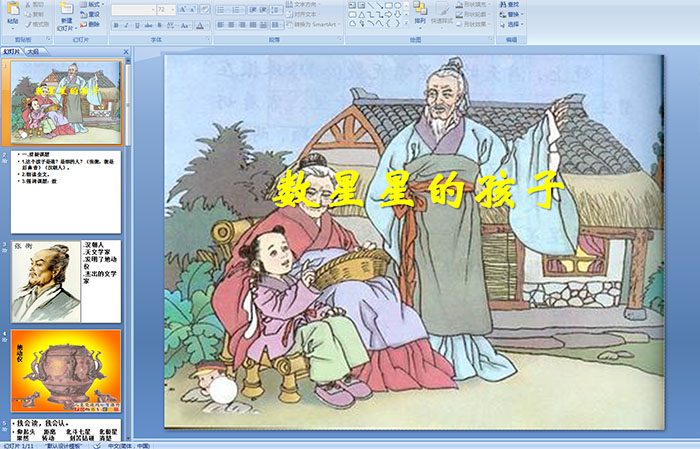Toggle Bold formatting
Screen dimensions: 700x449
pos(116,25)
